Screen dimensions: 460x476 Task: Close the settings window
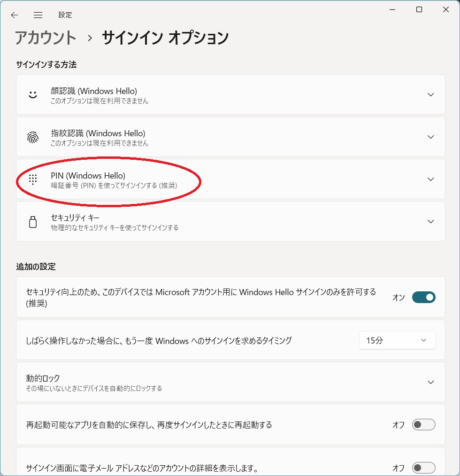click(445, 9)
